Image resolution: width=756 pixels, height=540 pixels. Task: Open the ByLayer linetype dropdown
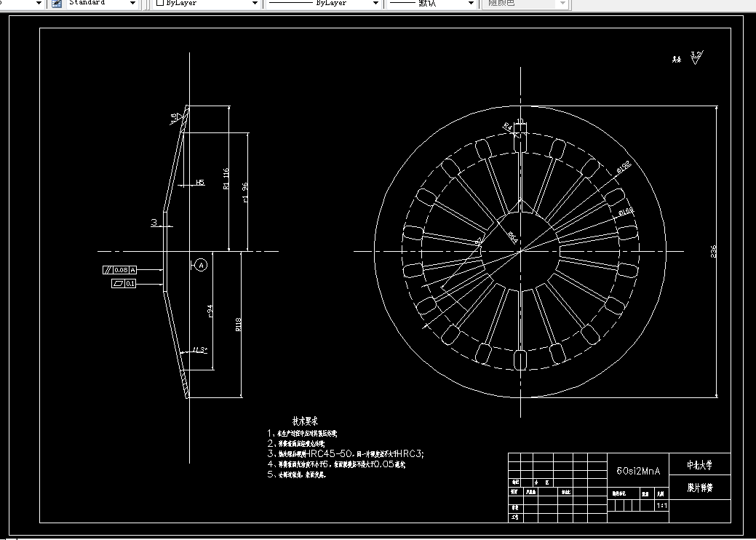tap(375, 4)
